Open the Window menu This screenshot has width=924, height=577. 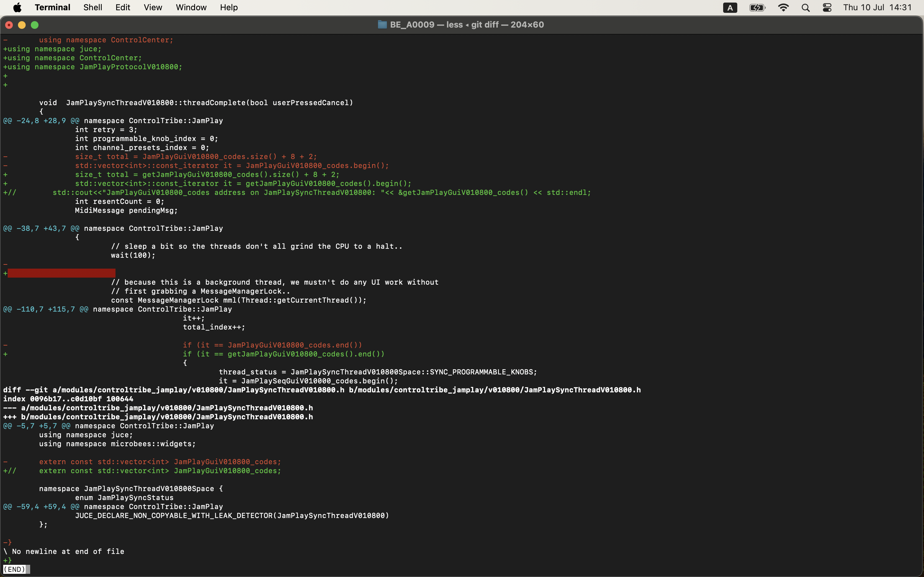click(191, 7)
